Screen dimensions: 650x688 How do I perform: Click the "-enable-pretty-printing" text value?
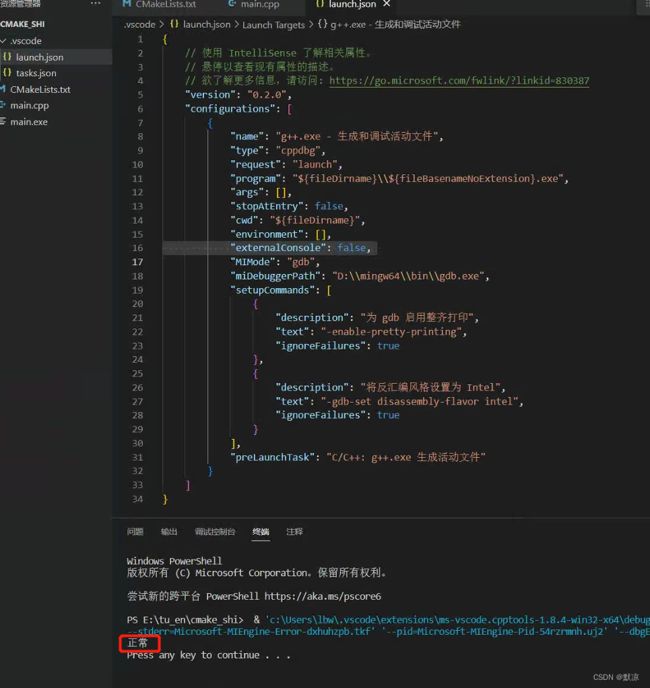[391, 332]
